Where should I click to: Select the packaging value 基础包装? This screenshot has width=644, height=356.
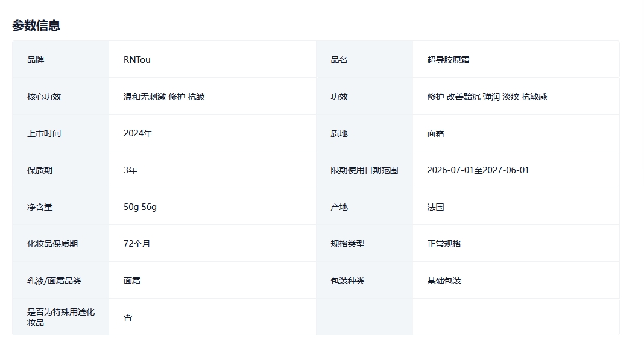444,281
